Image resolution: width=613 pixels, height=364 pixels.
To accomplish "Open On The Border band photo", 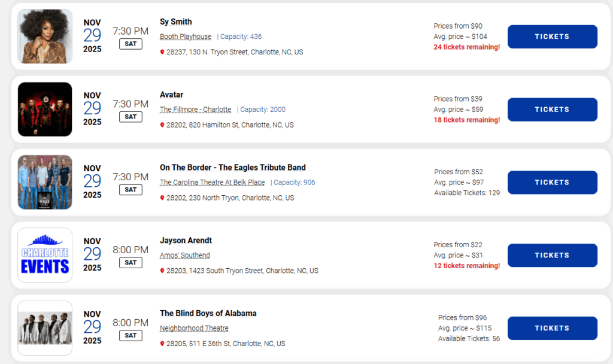I will (x=45, y=182).
